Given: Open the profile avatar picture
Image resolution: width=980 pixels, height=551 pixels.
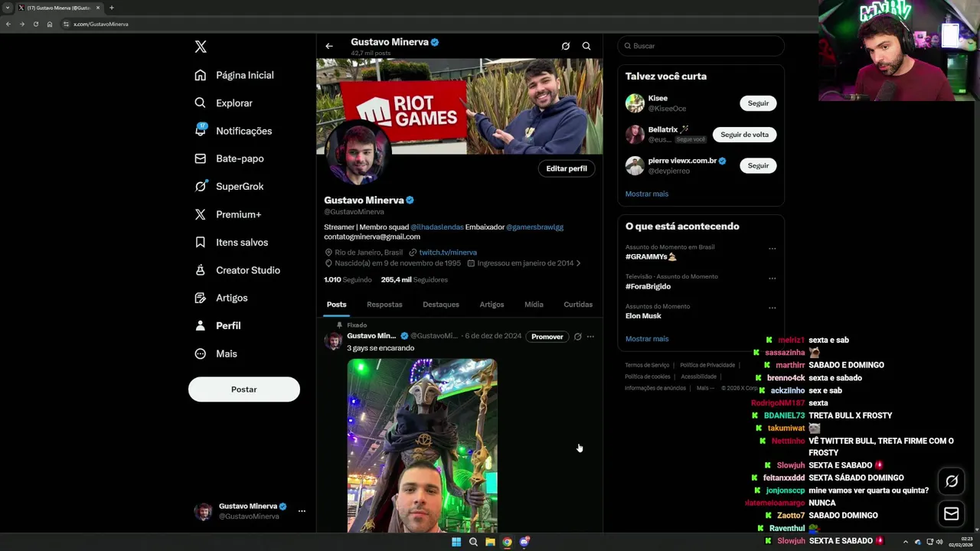Looking at the screenshot, I should coord(358,154).
